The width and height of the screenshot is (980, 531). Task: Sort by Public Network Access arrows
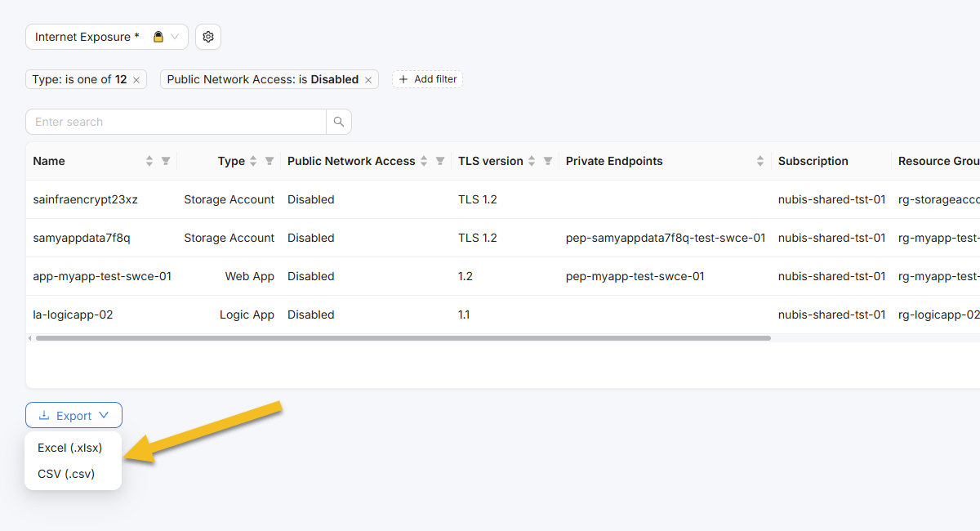(424, 161)
